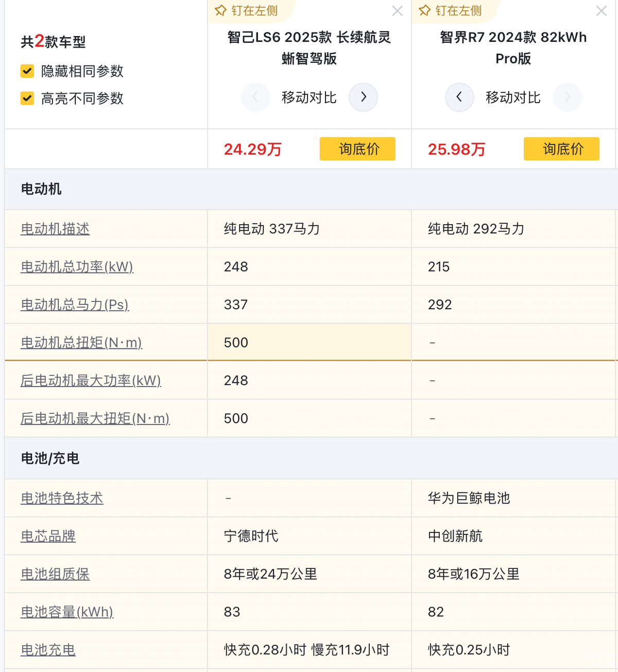Select the 电池容量(kWh) parameter link
The height and width of the screenshot is (672, 618).
point(67,612)
